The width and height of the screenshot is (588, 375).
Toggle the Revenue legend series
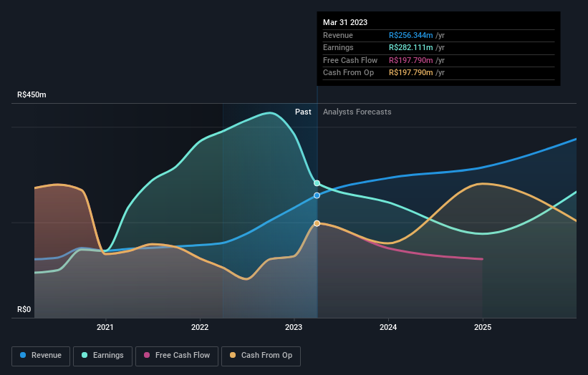[41, 356]
